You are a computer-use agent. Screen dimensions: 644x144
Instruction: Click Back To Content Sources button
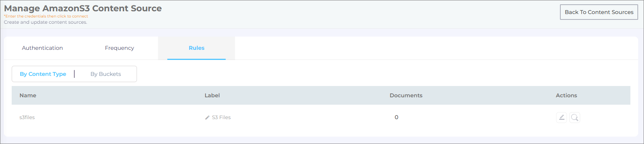599,12
